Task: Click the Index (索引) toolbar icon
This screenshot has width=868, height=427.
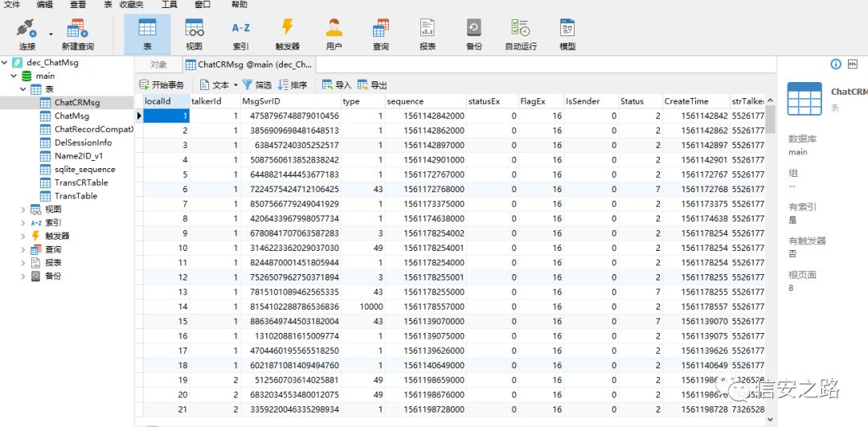Action: [240, 33]
